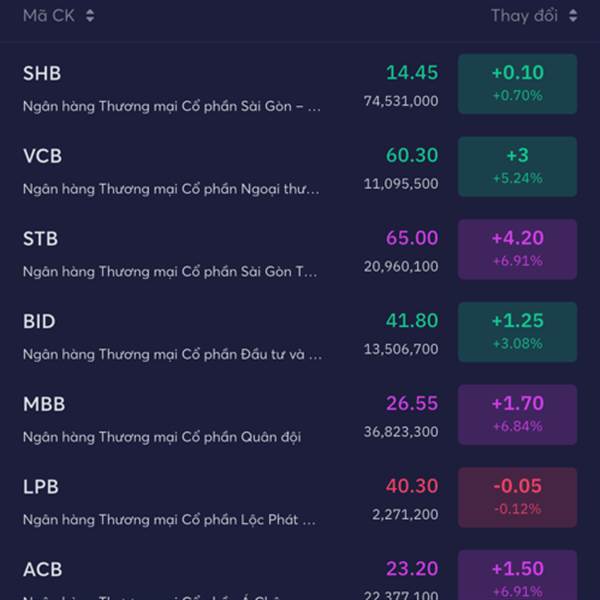
Task: Toggle SHB change badge showing +0.10
Action: (x=517, y=83)
